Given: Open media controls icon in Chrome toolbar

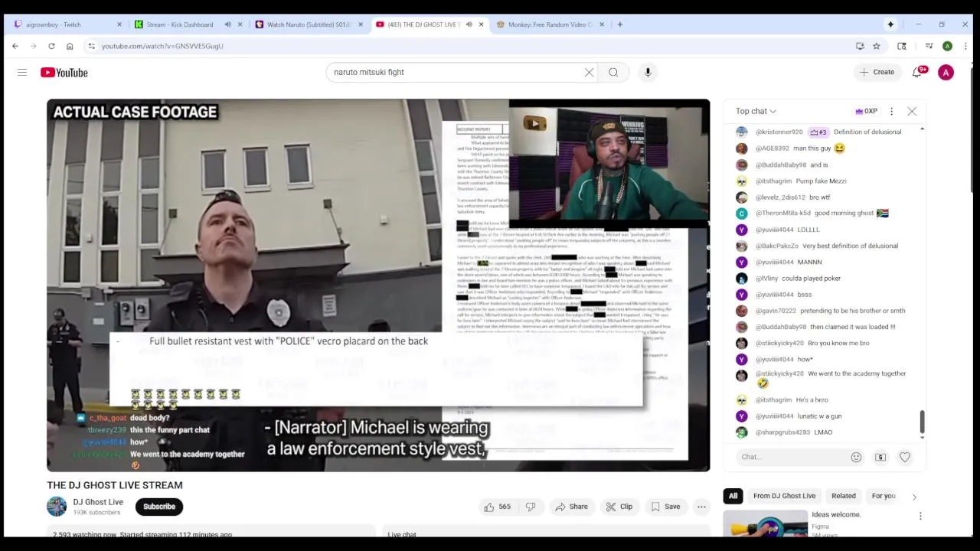Looking at the screenshot, I should point(929,46).
